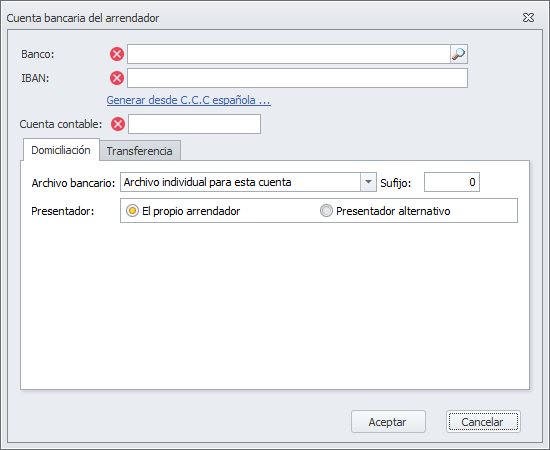Click the Archivo individual para esta cuenta text

(207, 182)
